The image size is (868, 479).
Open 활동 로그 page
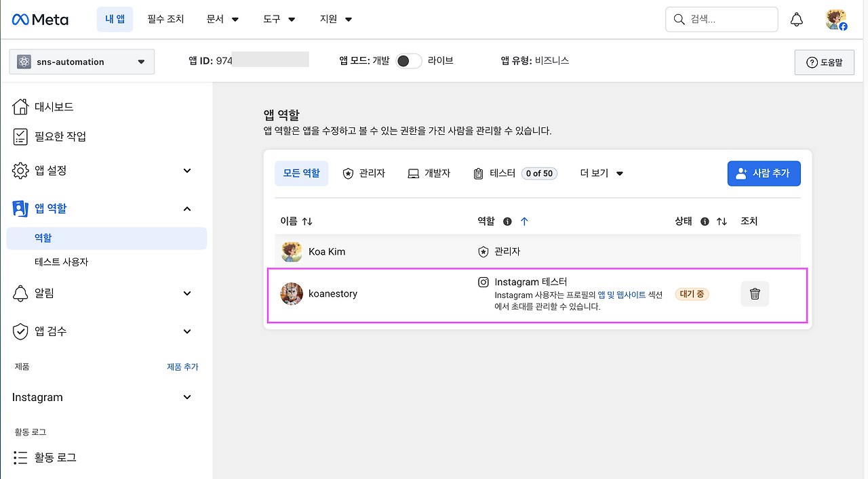(x=56, y=457)
